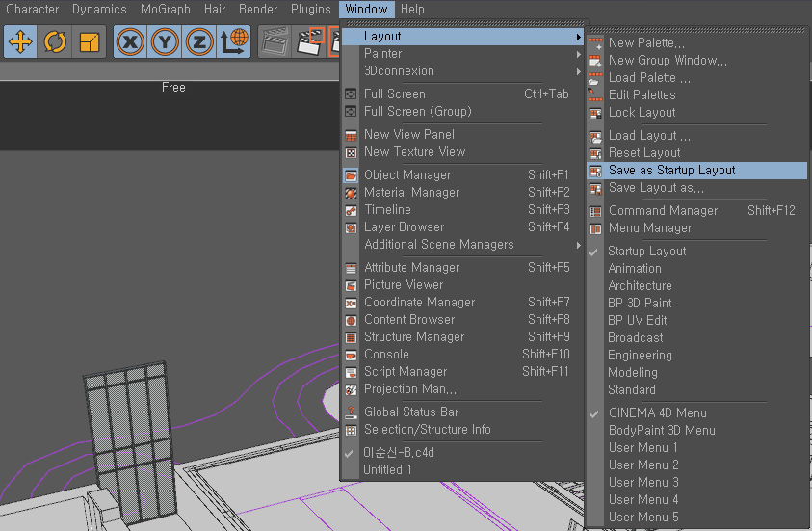The image size is (812, 531).
Task: Click Picture Viewer icon
Action: click(x=351, y=285)
